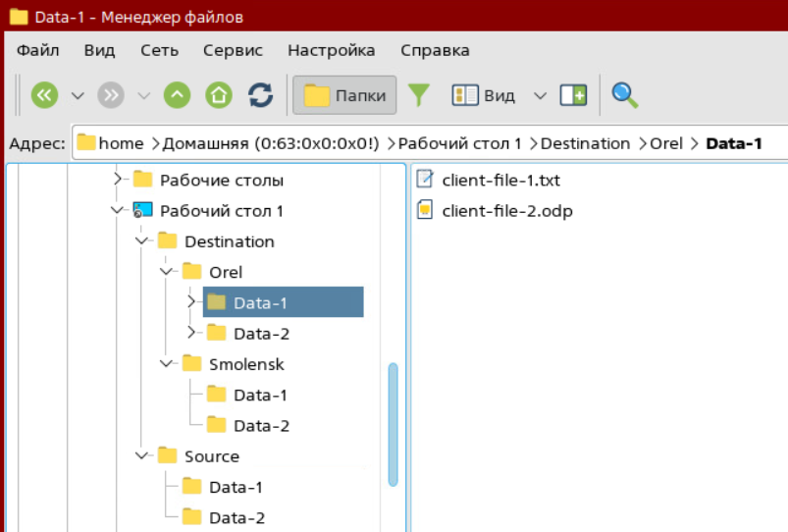Click Домашняя in the address breadcrumb
Screen dimensions: 788x532
pyautogui.click(x=271, y=143)
